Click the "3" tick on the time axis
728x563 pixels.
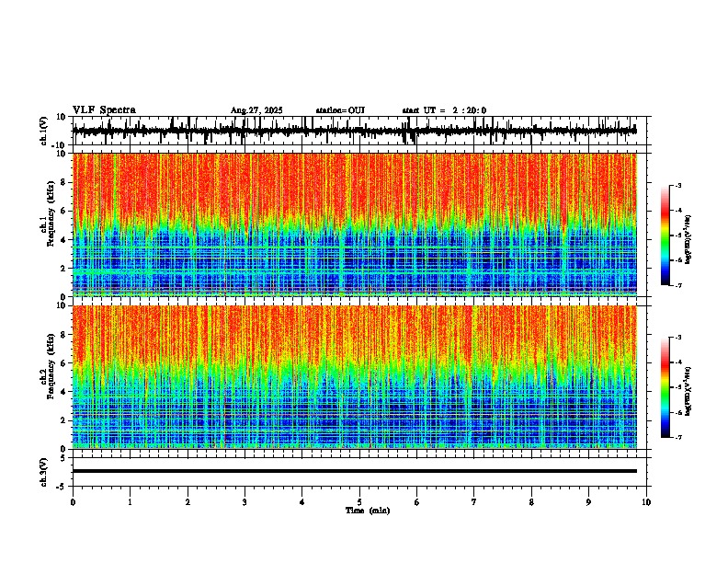[245, 502]
